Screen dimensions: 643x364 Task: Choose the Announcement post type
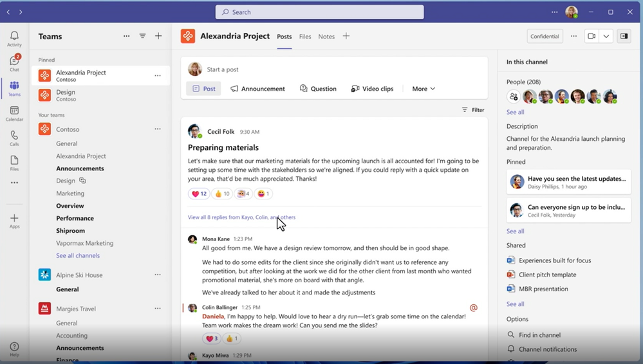257,89
